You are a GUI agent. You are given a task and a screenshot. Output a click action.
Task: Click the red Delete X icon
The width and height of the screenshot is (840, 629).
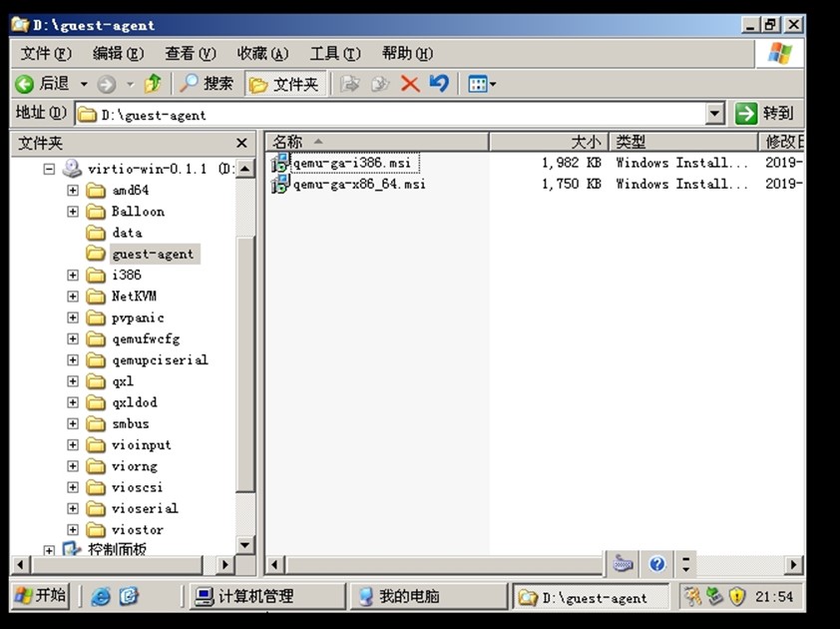410,84
